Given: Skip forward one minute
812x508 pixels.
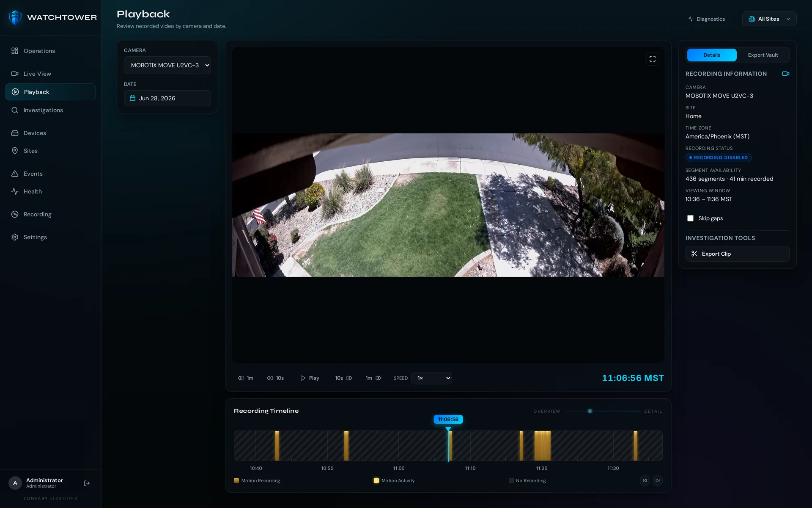Looking at the screenshot, I should (x=373, y=378).
